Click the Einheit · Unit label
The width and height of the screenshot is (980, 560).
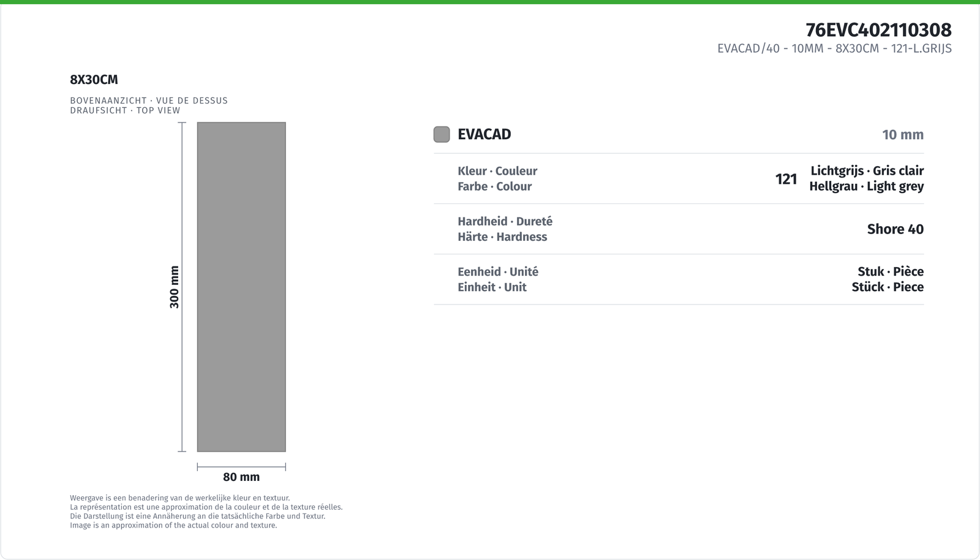coord(492,287)
